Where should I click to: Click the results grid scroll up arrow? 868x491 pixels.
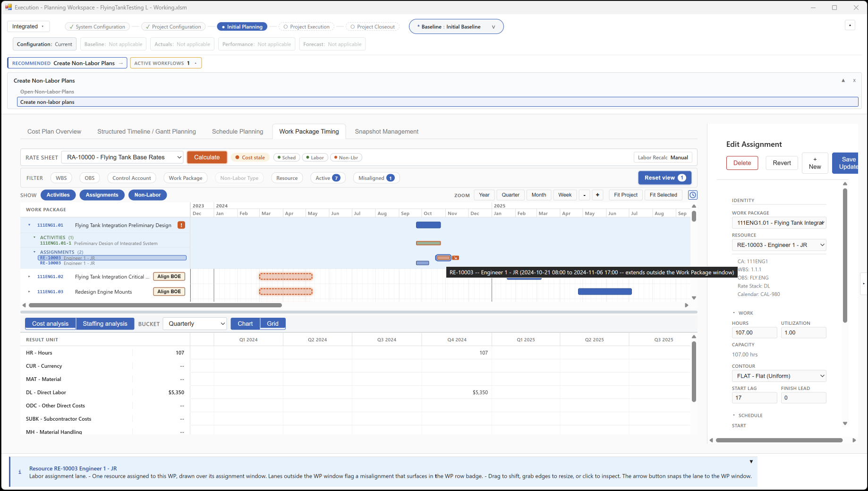click(x=694, y=337)
